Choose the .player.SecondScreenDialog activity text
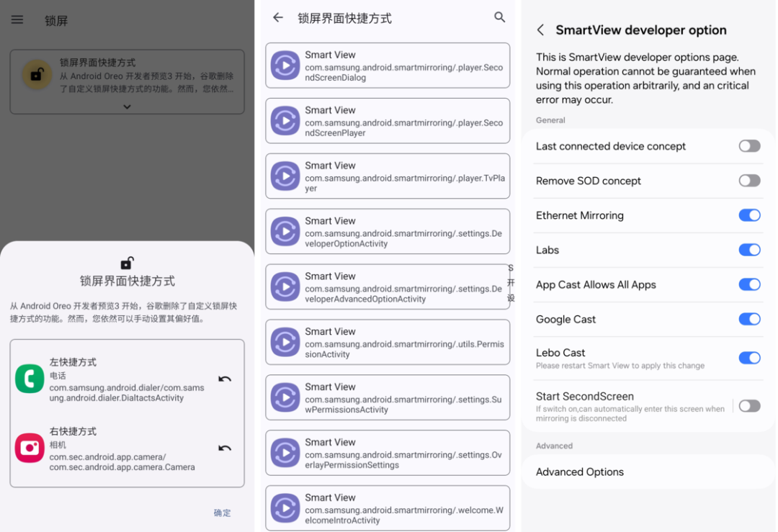The height and width of the screenshot is (532, 778). point(404,73)
